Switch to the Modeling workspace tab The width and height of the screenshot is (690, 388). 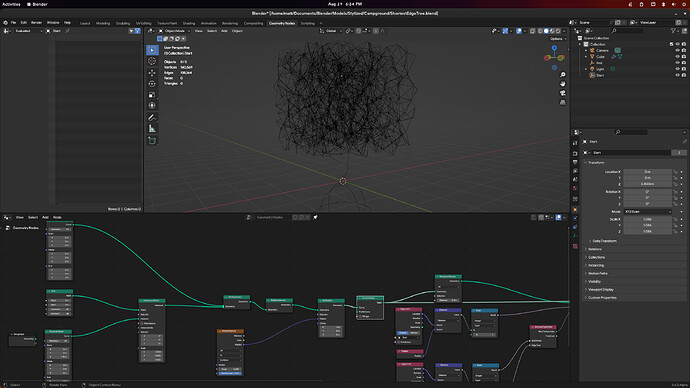(x=103, y=23)
